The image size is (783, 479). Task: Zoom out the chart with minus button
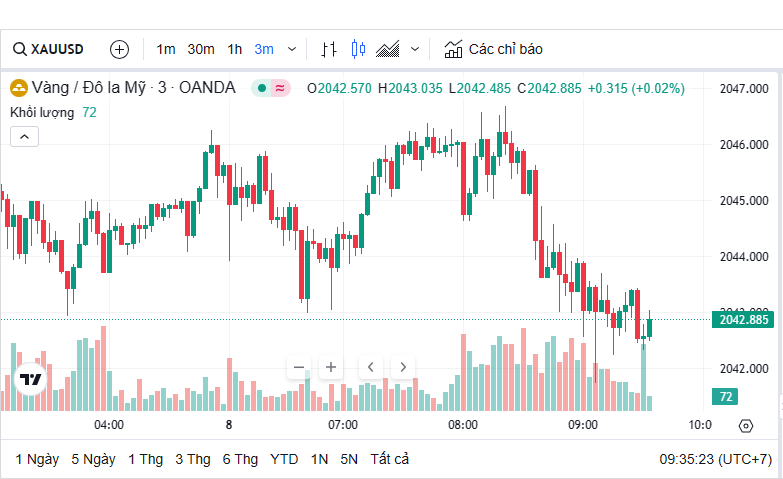tap(298, 367)
